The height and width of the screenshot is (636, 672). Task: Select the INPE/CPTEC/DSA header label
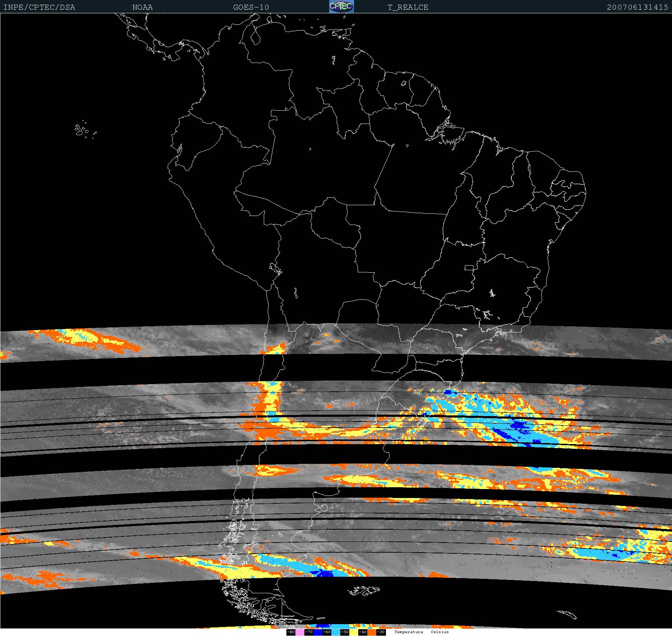pyautogui.click(x=39, y=8)
